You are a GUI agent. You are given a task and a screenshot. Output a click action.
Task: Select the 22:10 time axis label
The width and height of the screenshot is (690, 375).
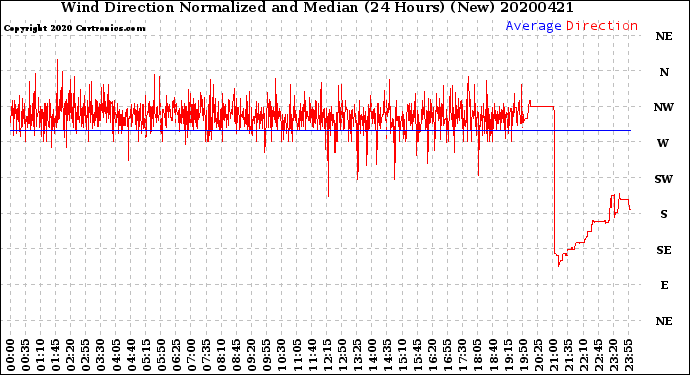tap(584, 355)
